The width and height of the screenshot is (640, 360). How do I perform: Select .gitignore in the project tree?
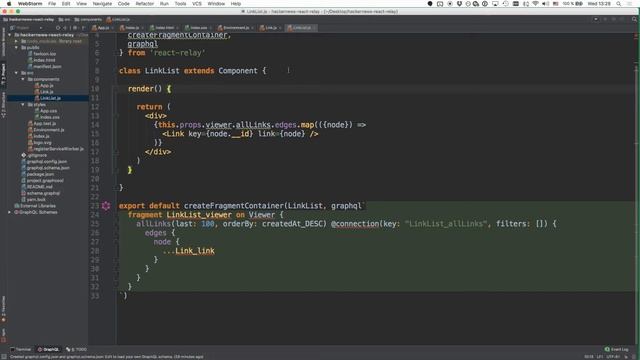coord(37,156)
